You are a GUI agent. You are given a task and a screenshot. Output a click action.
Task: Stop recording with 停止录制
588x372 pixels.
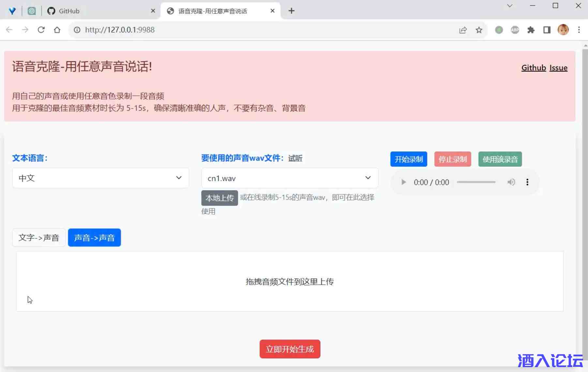pos(453,159)
